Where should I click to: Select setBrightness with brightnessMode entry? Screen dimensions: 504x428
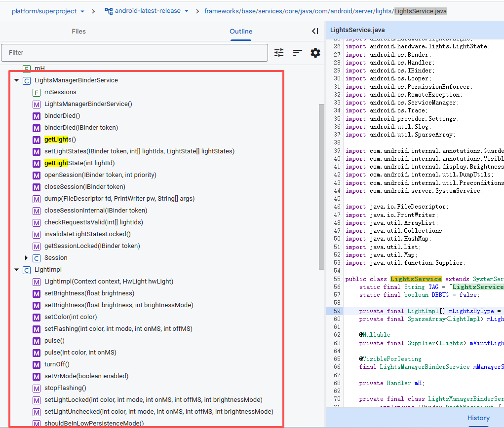(x=119, y=305)
